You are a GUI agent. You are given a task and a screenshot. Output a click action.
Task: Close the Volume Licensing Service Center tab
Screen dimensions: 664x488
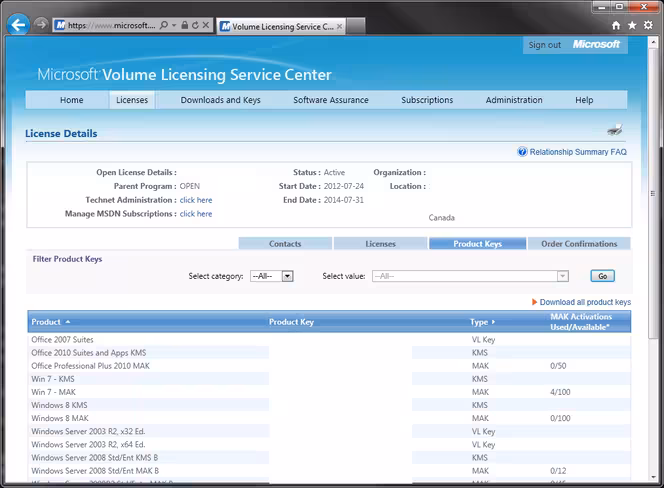[x=339, y=26]
